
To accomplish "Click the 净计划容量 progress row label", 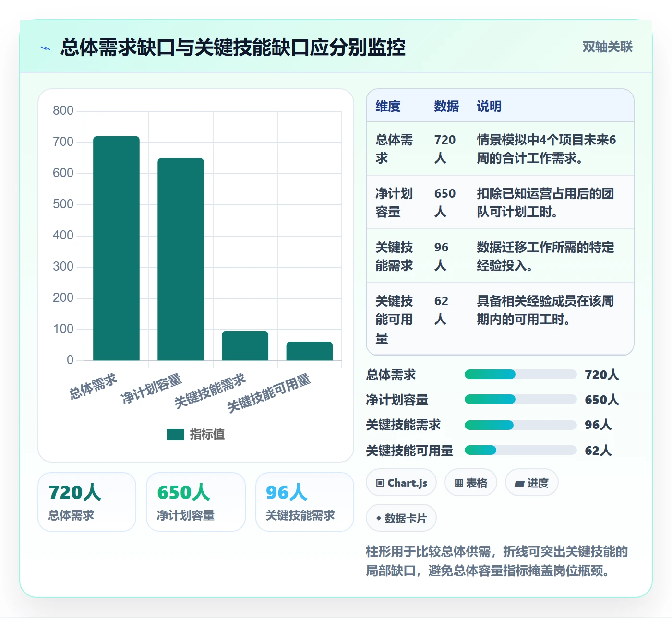I will click(397, 400).
